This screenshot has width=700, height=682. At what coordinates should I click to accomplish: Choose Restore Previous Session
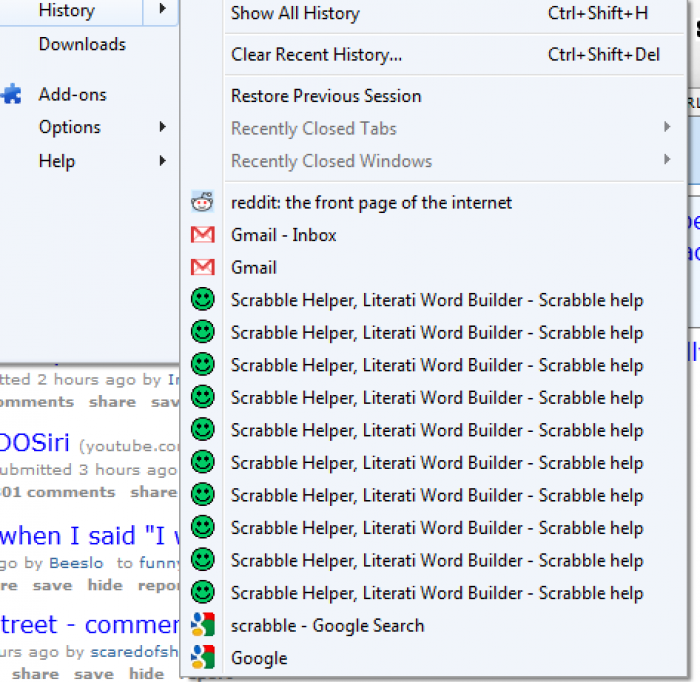coord(326,96)
